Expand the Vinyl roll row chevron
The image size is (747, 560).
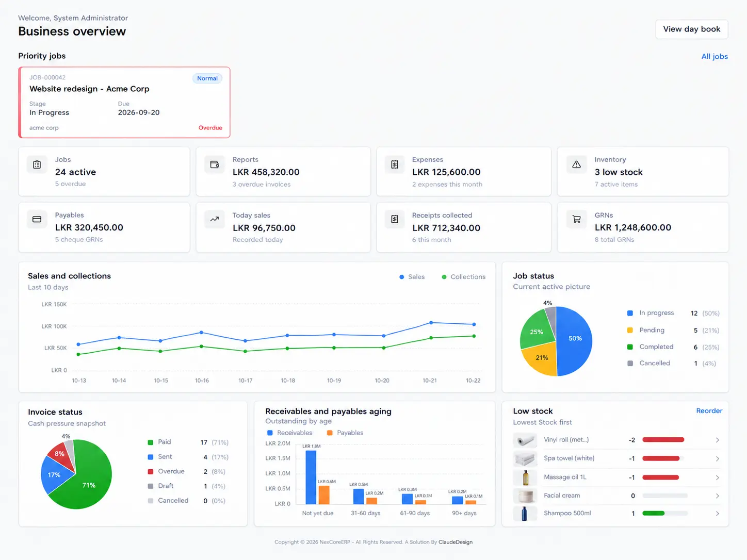[x=717, y=440]
